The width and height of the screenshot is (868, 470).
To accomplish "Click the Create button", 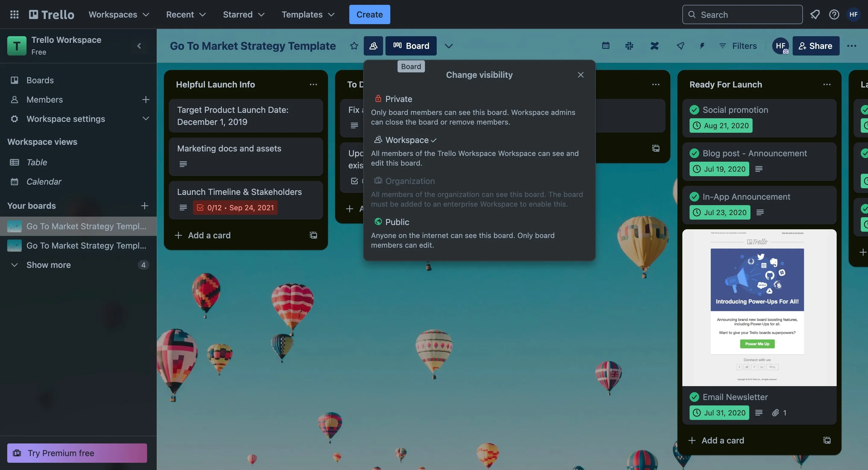I will (x=369, y=14).
